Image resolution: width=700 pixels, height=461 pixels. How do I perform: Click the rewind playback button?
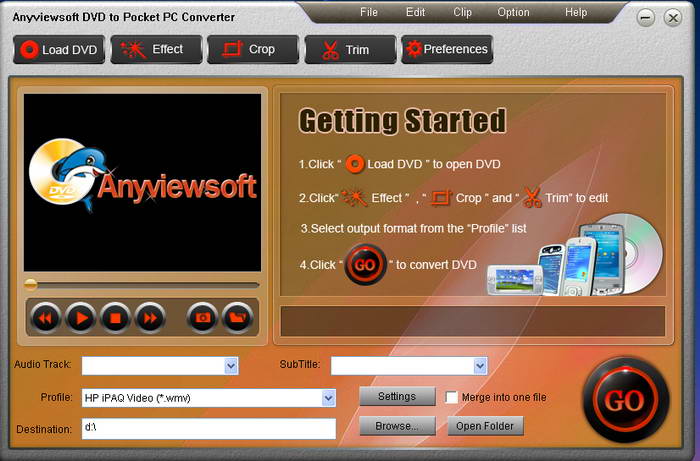(45, 318)
